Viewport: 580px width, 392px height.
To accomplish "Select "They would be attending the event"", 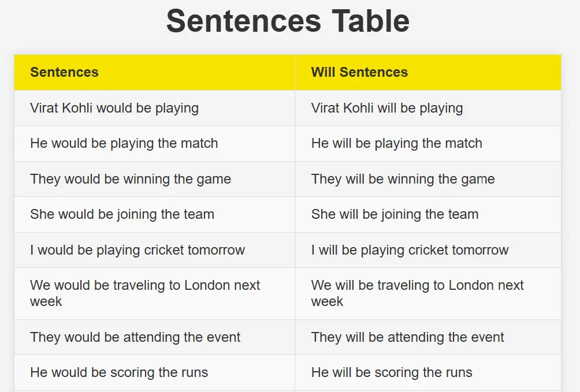I will (135, 337).
